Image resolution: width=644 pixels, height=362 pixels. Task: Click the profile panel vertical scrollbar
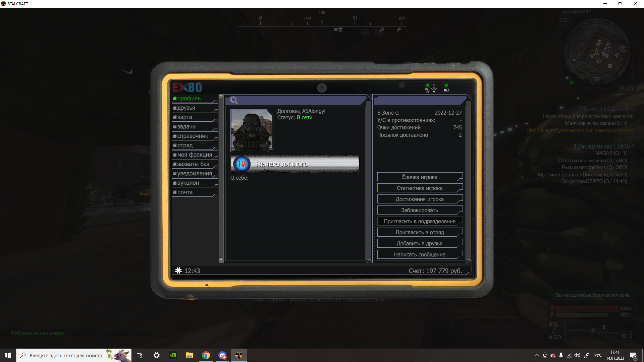click(369, 180)
